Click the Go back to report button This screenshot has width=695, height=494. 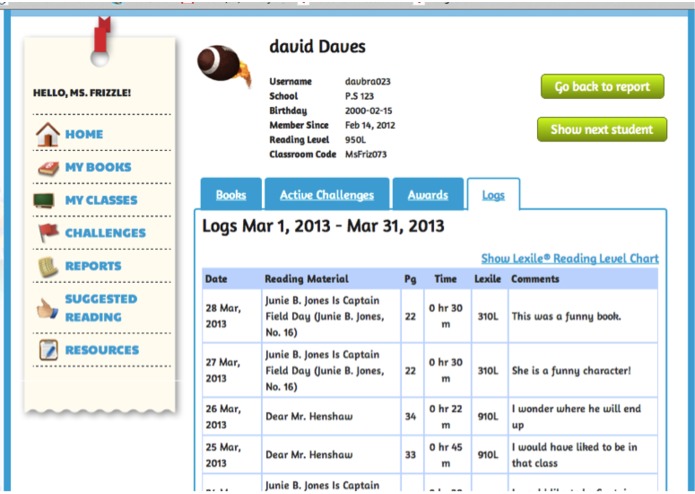coord(602,86)
